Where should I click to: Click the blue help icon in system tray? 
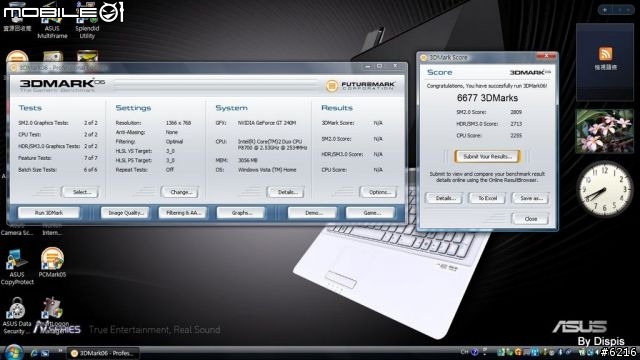point(474,352)
